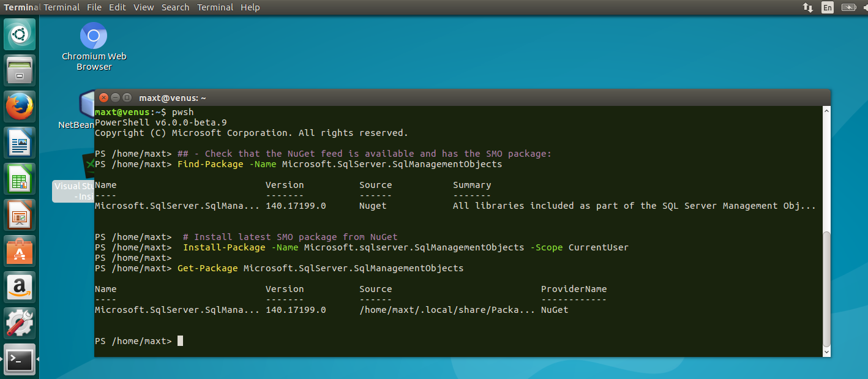The image size is (868, 379).
Task: Open System Settings wrench-gear icon
Action: coord(20,323)
